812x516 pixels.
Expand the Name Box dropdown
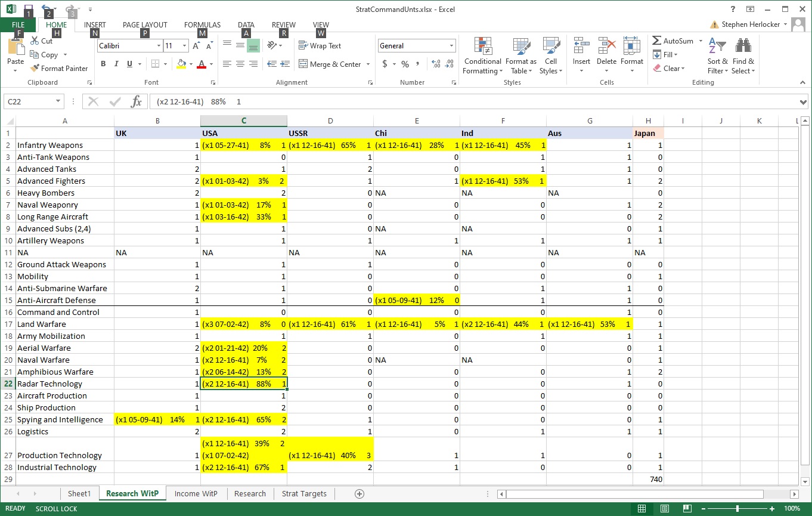point(58,101)
